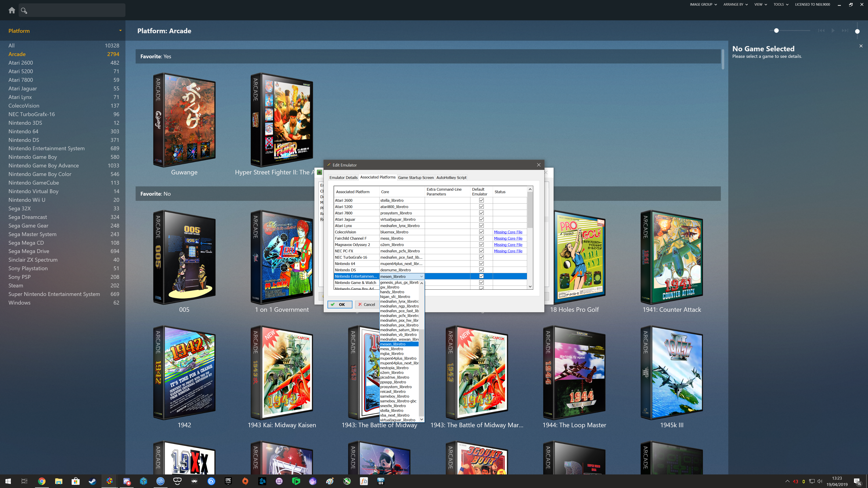
Task: Uncheck default emulator for Nintendo DS
Action: pyautogui.click(x=481, y=270)
